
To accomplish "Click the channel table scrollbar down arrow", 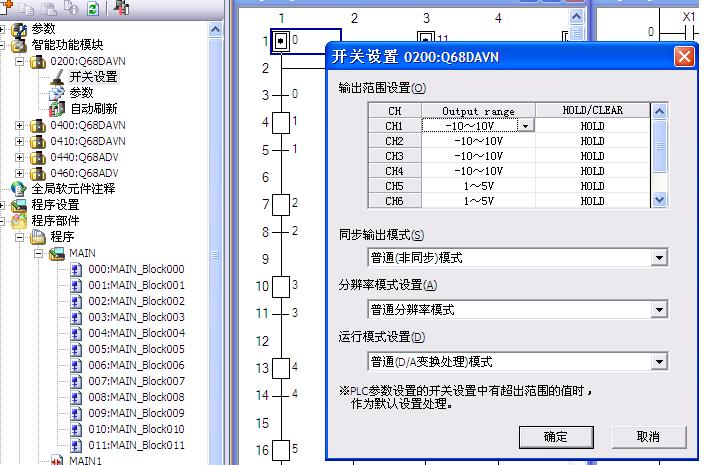I will coord(659,200).
